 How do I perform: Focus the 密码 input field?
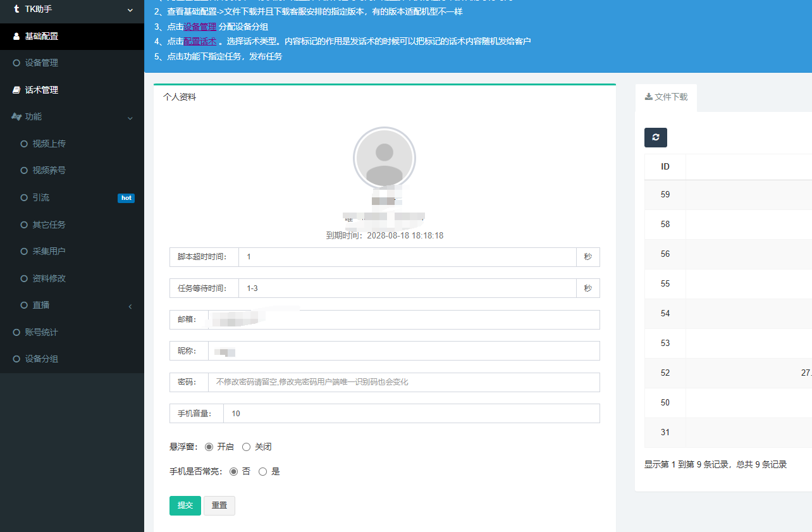pos(403,382)
